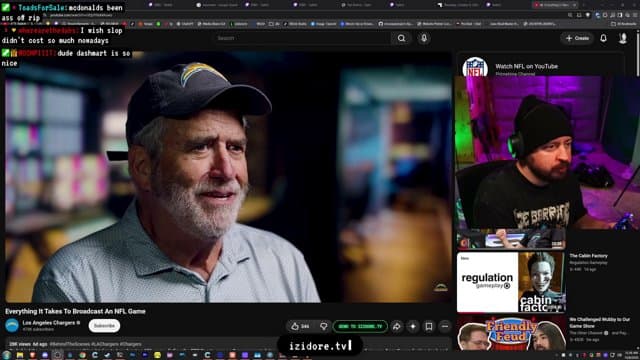Image resolution: width=640 pixels, height=360 pixels.
Task: Open The Cabin Factory video title
Action: pyautogui.click(x=588, y=256)
